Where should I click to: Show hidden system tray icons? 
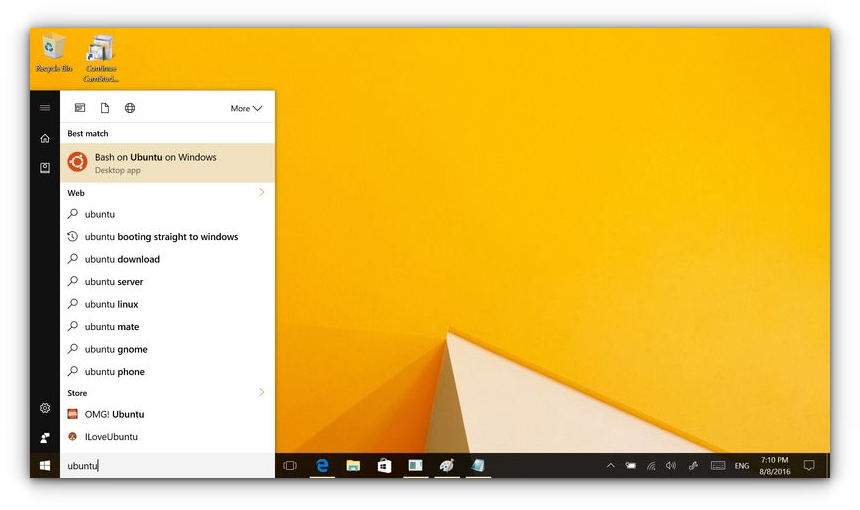click(610, 466)
